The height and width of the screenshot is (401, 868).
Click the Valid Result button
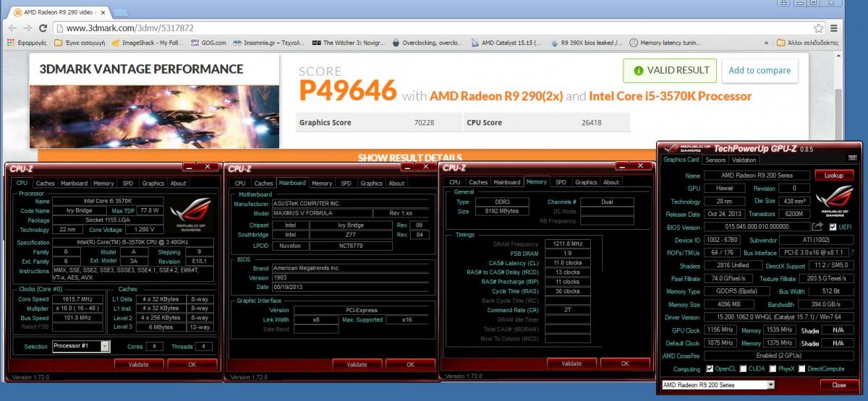click(670, 71)
